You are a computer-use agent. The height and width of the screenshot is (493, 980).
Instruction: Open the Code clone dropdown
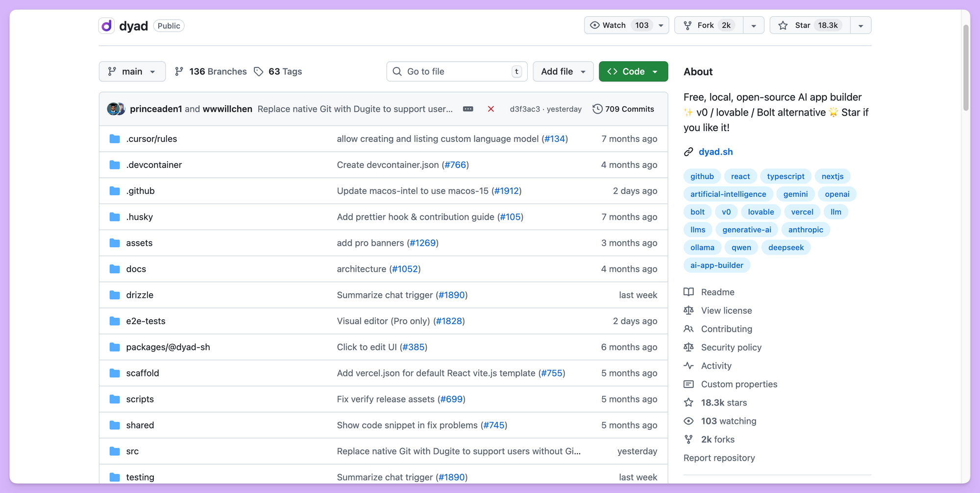coord(633,71)
